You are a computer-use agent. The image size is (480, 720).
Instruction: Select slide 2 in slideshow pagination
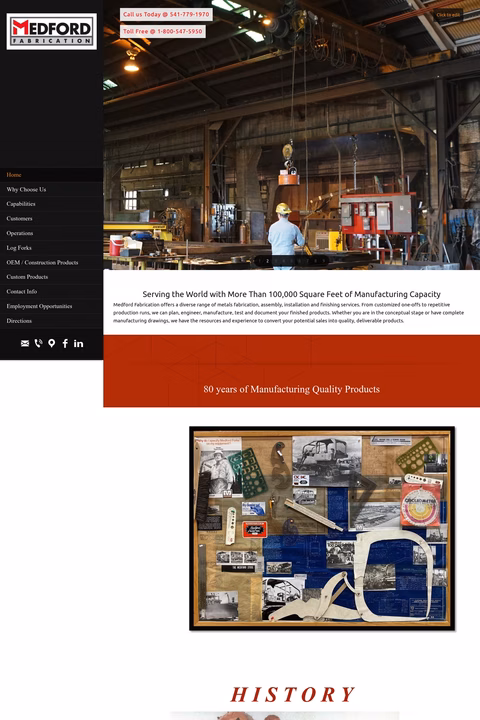pyautogui.click(x=268, y=261)
